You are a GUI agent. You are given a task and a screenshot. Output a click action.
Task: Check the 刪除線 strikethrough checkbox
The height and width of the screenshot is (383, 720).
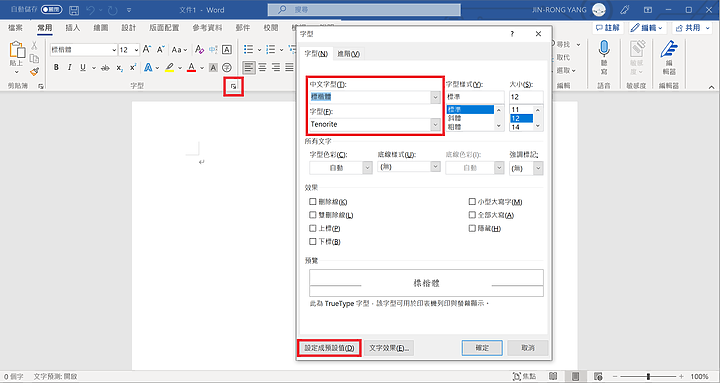tap(313, 202)
